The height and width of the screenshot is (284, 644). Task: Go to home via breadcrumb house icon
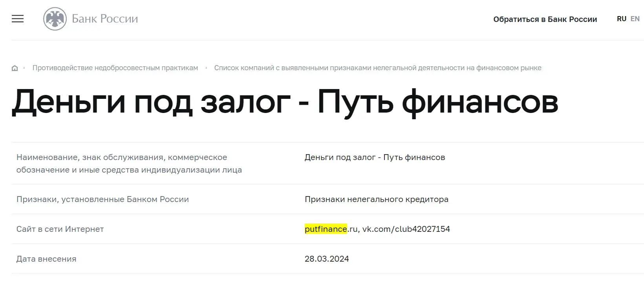click(x=15, y=68)
